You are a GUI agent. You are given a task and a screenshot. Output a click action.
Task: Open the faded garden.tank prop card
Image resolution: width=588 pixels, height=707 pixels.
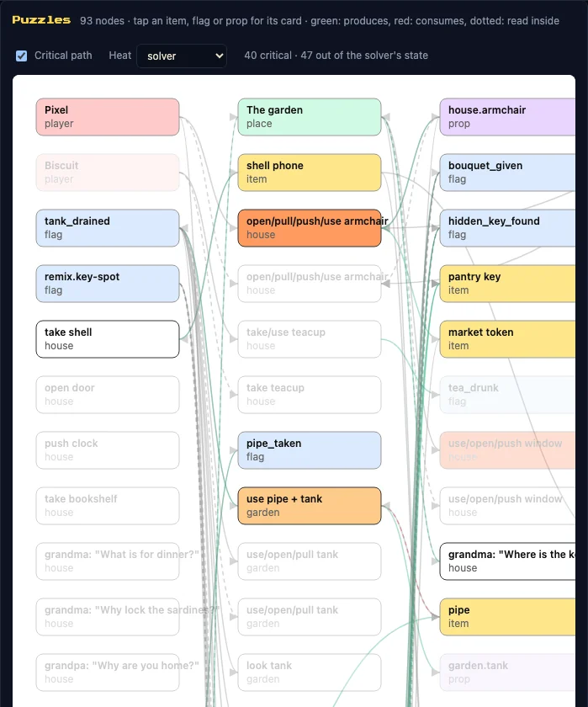(x=507, y=672)
